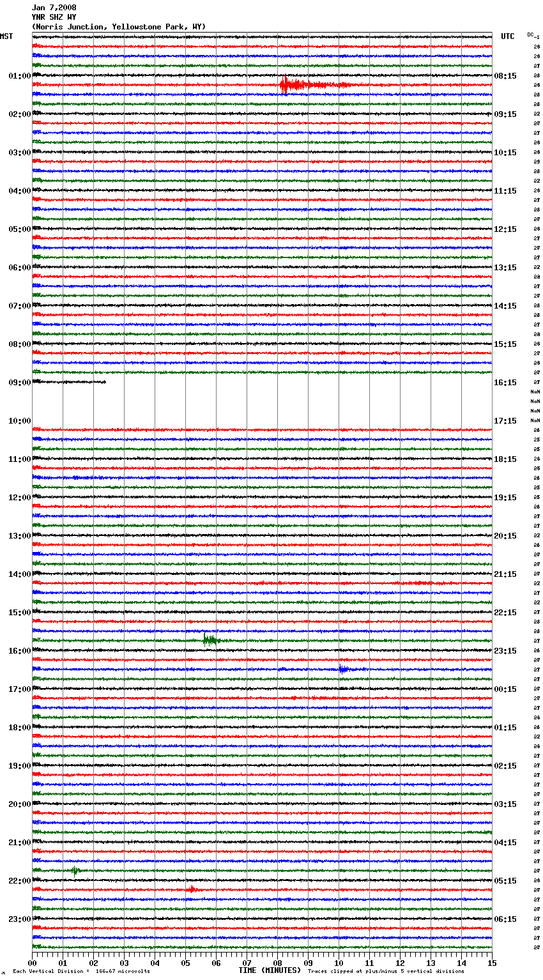The height and width of the screenshot is (980, 543).
Task: Click the blue seismic spike after 16:00
Action: (345, 669)
